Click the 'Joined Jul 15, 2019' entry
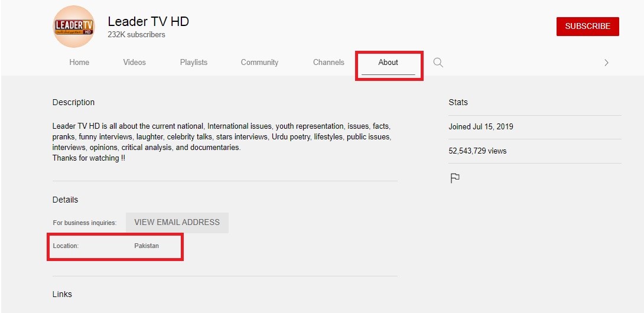 [481, 127]
